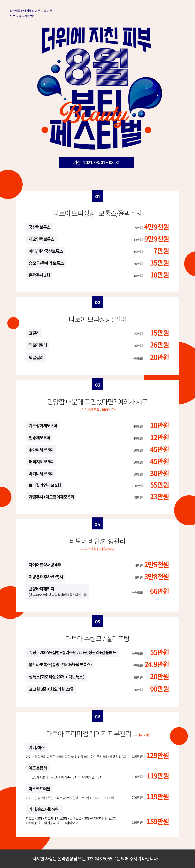The image size is (195, 868).
Task: Select the 울트라보톡스 package label
Action: pos(60,664)
